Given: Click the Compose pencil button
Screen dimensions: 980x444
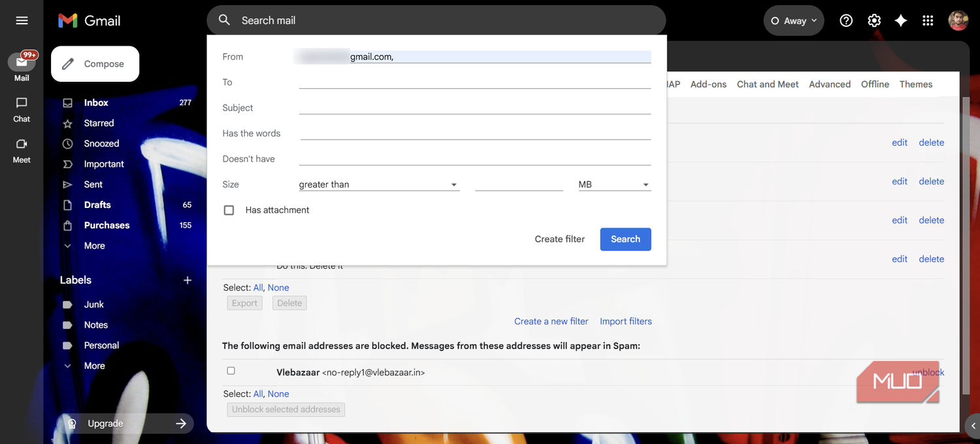Looking at the screenshot, I should pyautogui.click(x=95, y=64).
